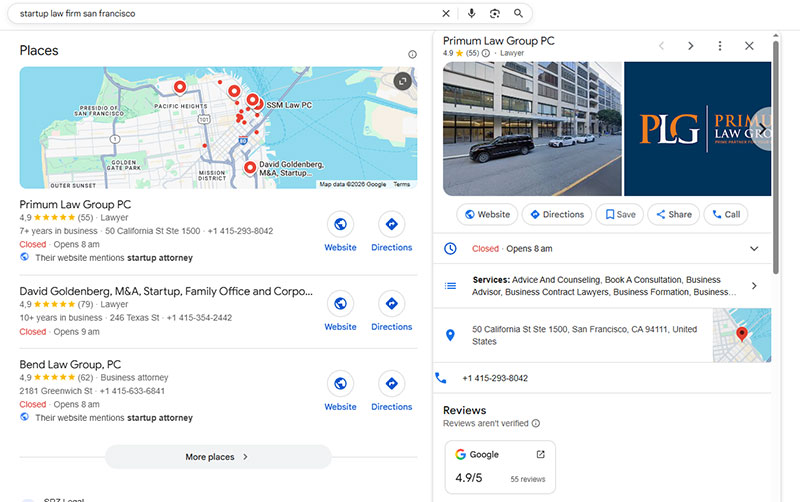Click the David Goldenberg map pin
The height and width of the screenshot is (502, 800).
tap(250, 167)
